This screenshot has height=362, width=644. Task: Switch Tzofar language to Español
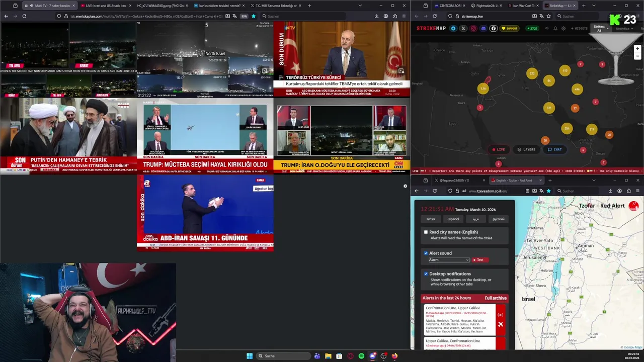click(453, 219)
